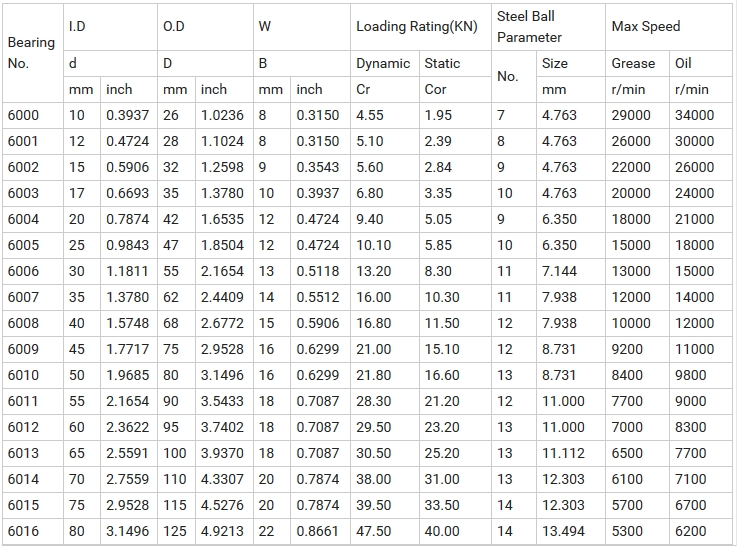
Task: Click the Static subheader cell
Action: 455,63
